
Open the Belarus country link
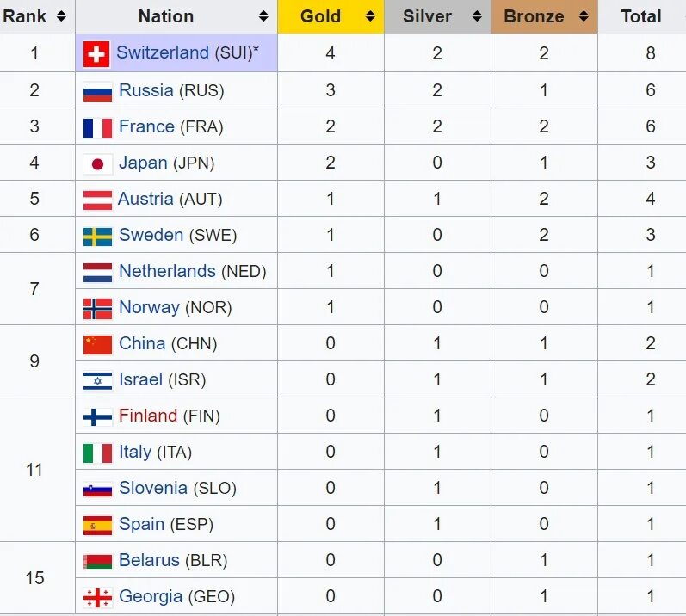(149, 560)
